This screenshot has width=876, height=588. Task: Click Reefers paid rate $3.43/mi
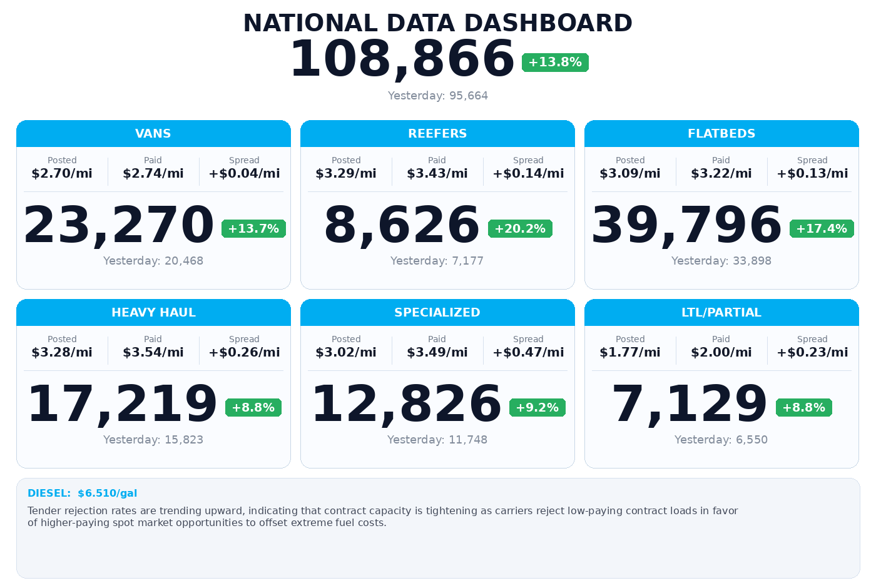[437, 174]
